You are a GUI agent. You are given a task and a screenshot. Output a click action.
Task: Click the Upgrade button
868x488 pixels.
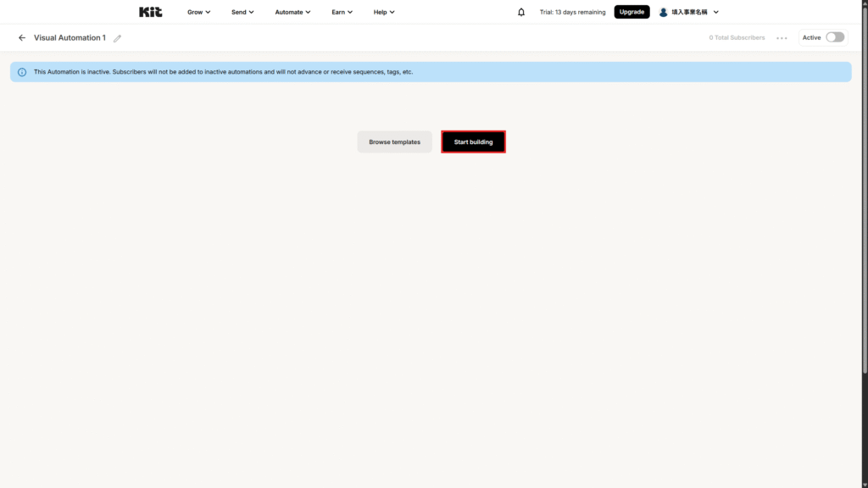click(x=632, y=12)
